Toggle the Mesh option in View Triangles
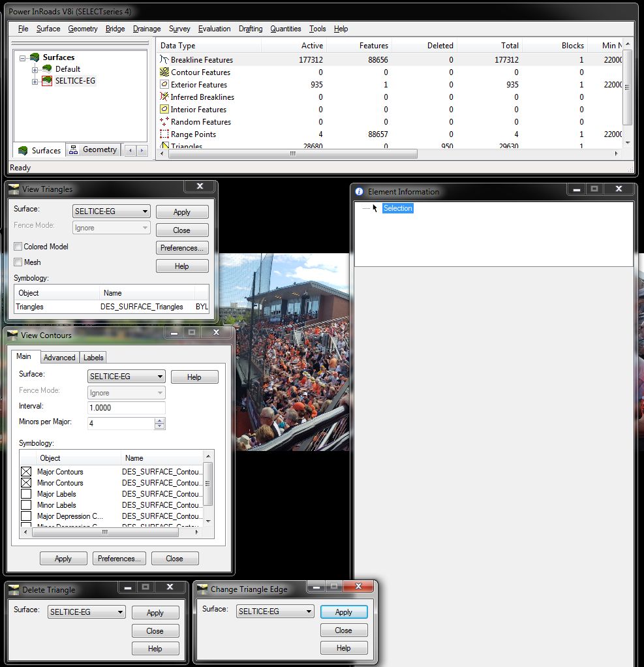644x667 pixels. (x=17, y=262)
